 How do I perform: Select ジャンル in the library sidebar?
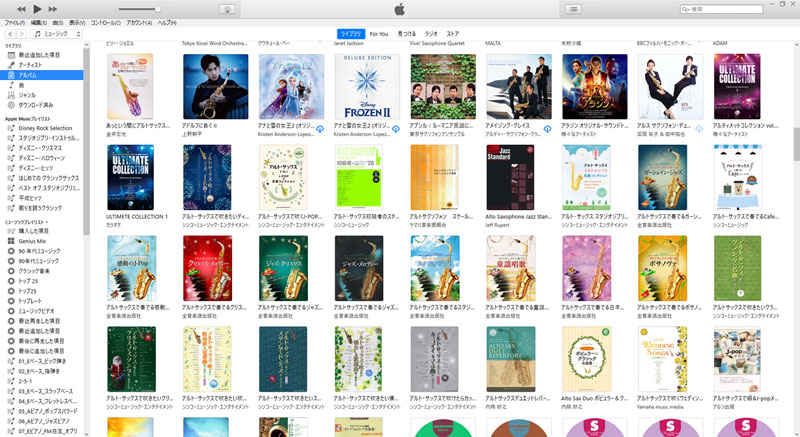click(x=41, y=95)
